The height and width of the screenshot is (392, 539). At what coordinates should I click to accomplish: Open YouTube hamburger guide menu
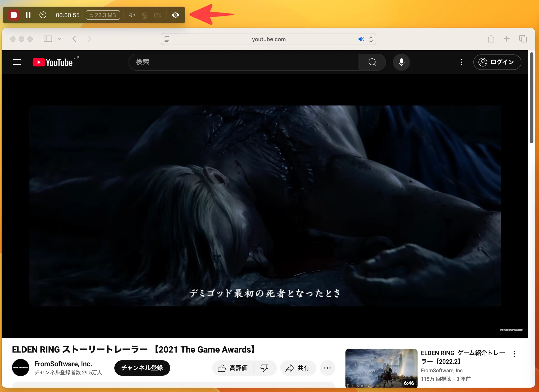click(x=17, y=62)
